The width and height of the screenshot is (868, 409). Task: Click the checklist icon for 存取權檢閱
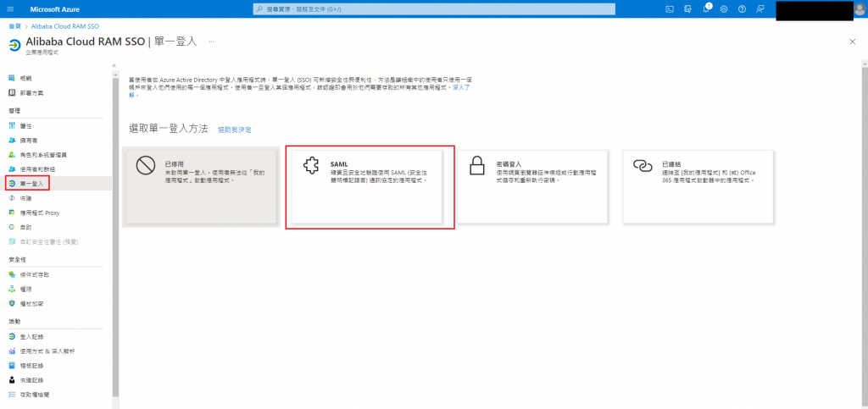pos(12,395)
